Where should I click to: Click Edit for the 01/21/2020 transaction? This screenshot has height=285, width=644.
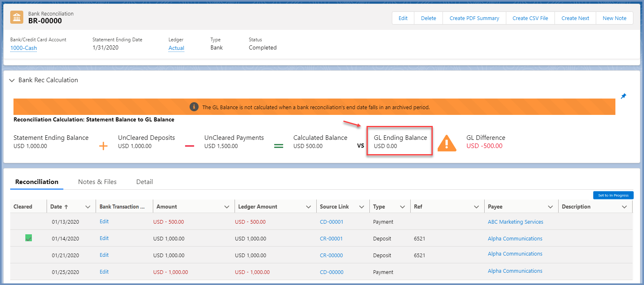pos(104,255)
